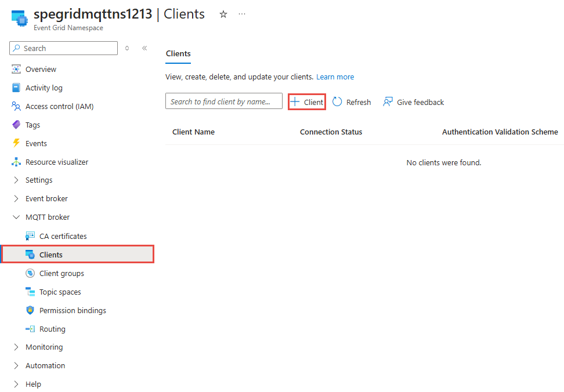Image resolution: width=564 pixels, height=392 pixels.
Task: Click the Permission bindings shield icon
Action: [x=30, y=310]
